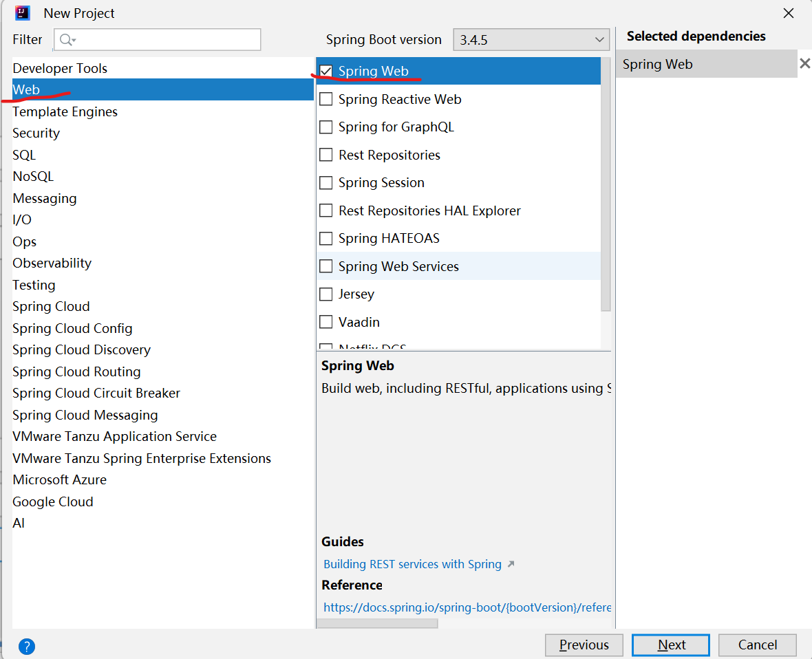812x659 pixels.
Task: Check the Spring Reactive Web checkbox
Action: (x=325, y=99)
